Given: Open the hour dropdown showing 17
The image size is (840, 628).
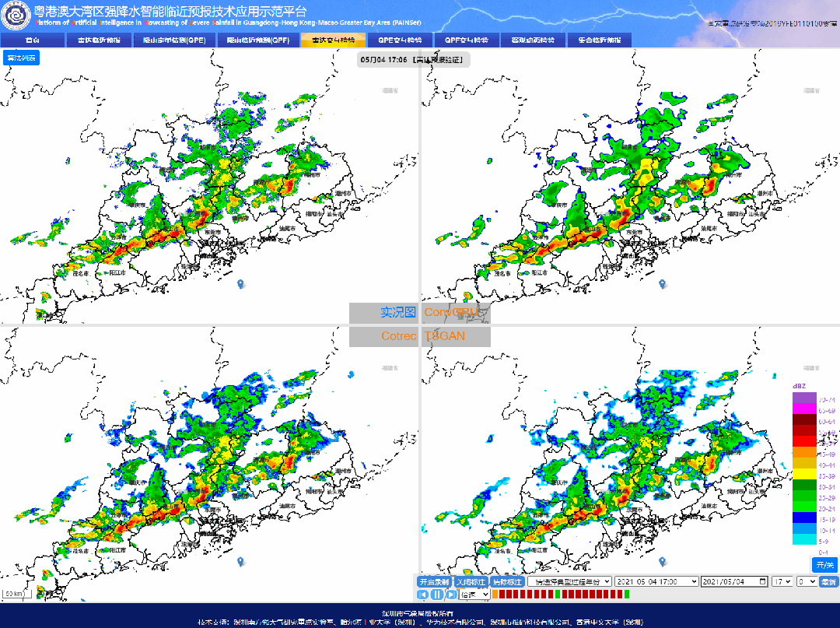Looking at the screenshot, I should pos(782,581).
